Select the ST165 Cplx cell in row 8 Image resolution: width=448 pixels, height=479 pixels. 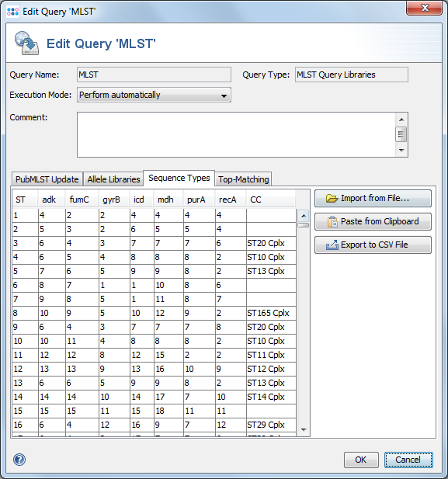(271, 313)
